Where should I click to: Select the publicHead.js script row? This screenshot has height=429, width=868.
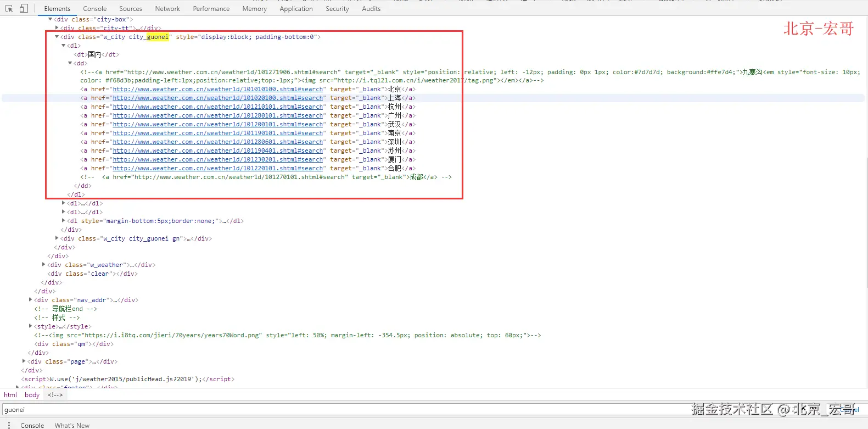[x=128, y=379]
